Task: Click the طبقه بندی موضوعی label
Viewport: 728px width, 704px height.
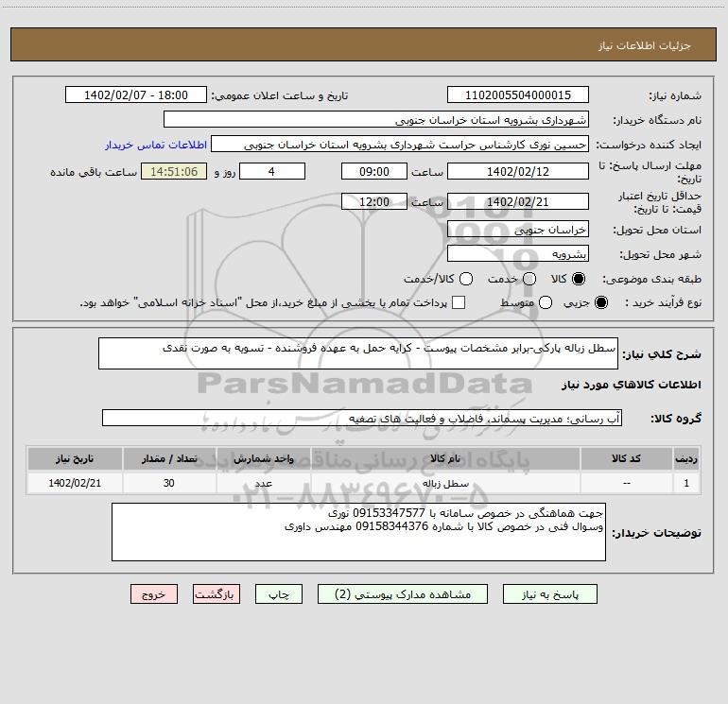Action: click(651, 279)
